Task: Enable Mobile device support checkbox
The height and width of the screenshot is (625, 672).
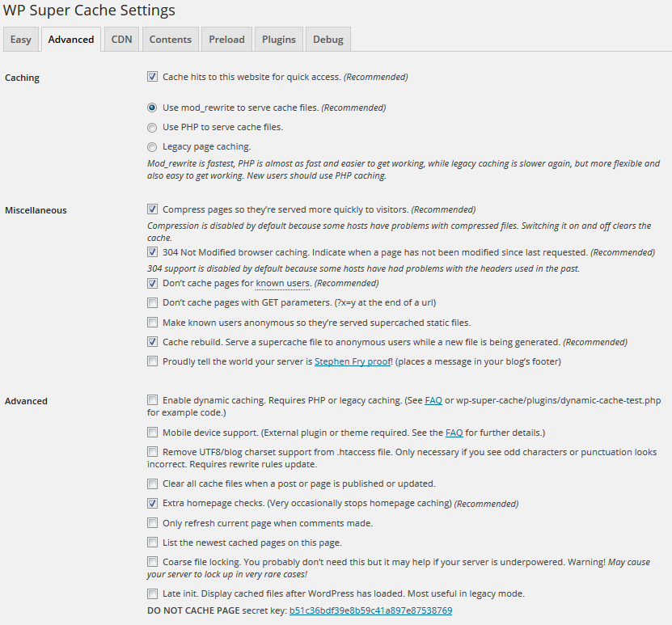Action: 152,433
